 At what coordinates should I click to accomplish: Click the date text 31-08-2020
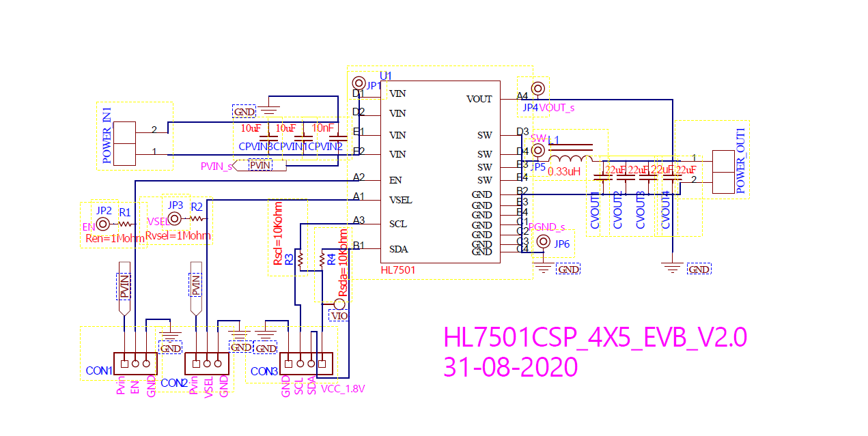[x=511, y=367]
